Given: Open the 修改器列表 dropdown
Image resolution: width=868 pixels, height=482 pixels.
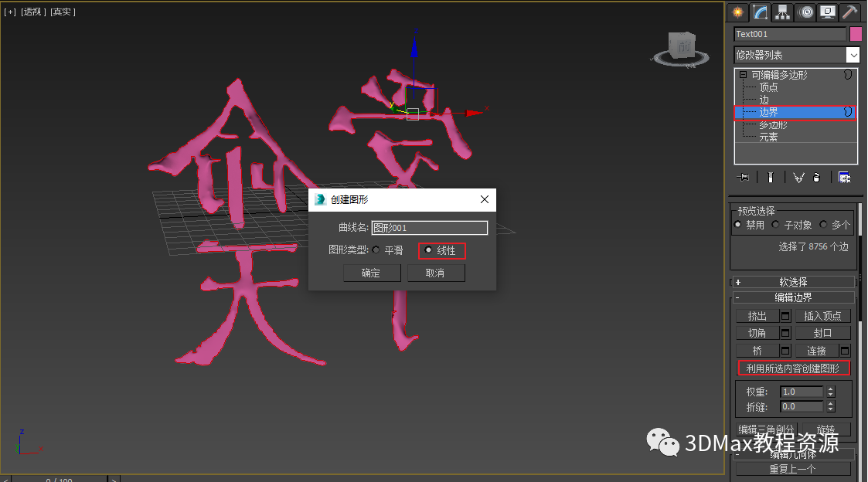Looking at the screenshot, I should [x=853, y=55].
